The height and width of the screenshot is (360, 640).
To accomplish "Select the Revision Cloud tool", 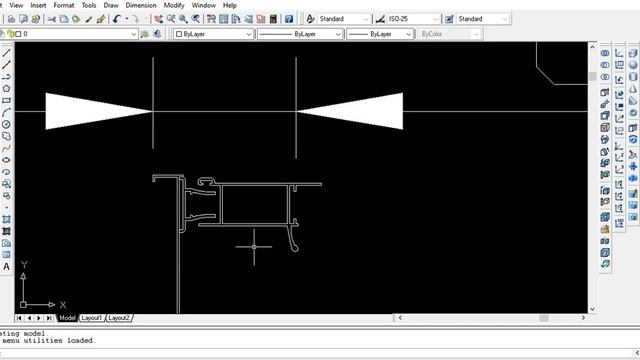I will 6,136.
